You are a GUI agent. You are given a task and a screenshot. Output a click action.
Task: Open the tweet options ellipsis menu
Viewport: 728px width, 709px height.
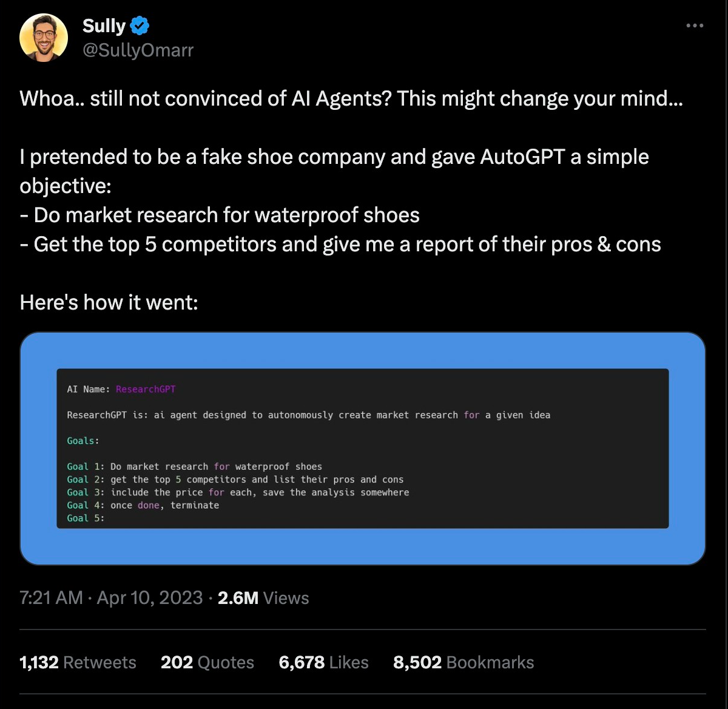pos(695,25)
